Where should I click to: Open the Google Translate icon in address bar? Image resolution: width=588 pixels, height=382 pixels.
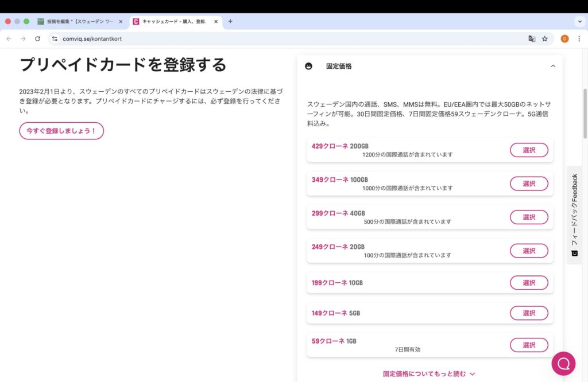[531, 38]
